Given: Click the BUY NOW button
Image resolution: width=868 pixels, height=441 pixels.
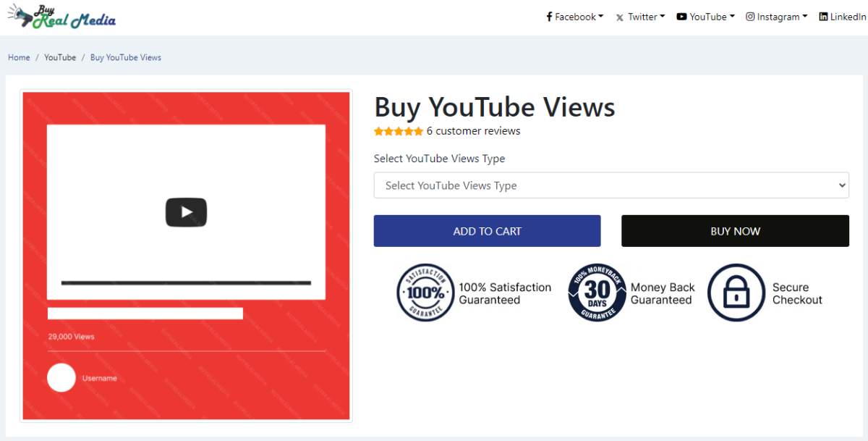Looking at the screenshot, I should coord(735,231).
